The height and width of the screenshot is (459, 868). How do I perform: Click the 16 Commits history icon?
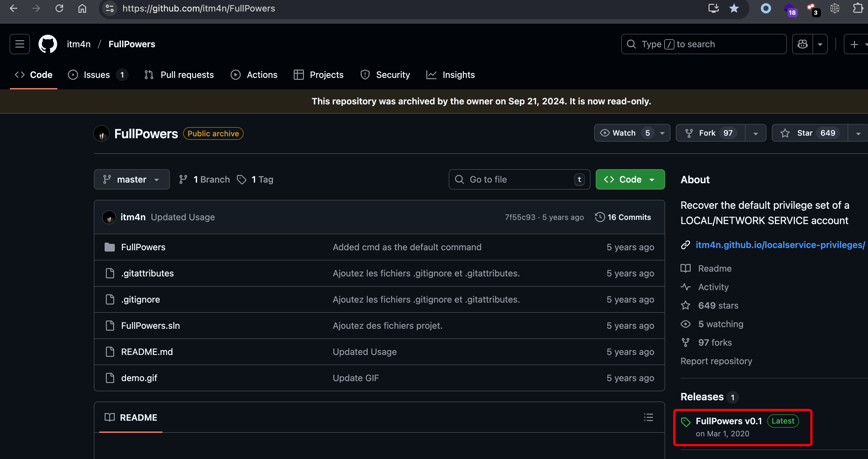pyautogui.click(x=600, y=217)
